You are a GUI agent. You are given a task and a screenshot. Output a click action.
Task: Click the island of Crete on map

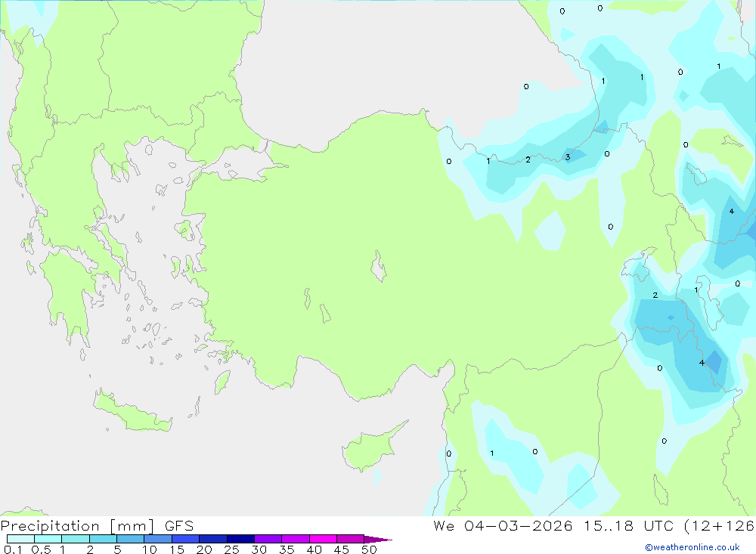click(x=132, y=412)
